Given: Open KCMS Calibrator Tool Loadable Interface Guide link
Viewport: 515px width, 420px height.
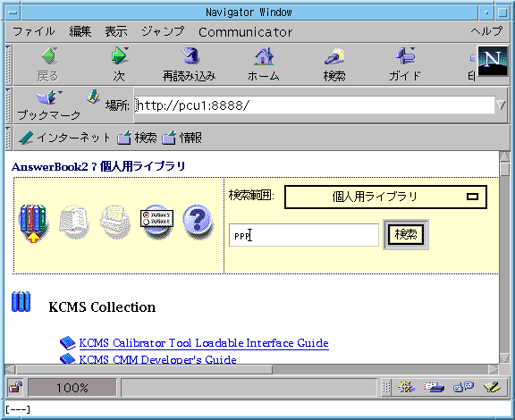Looking at the screenshot, I should pos(204,343).
